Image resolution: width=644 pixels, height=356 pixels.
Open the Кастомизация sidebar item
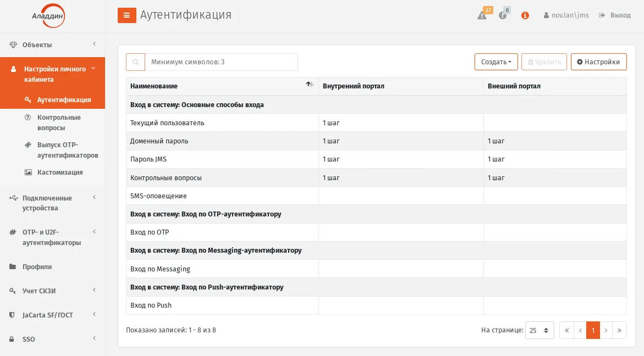tap(59, 173)
